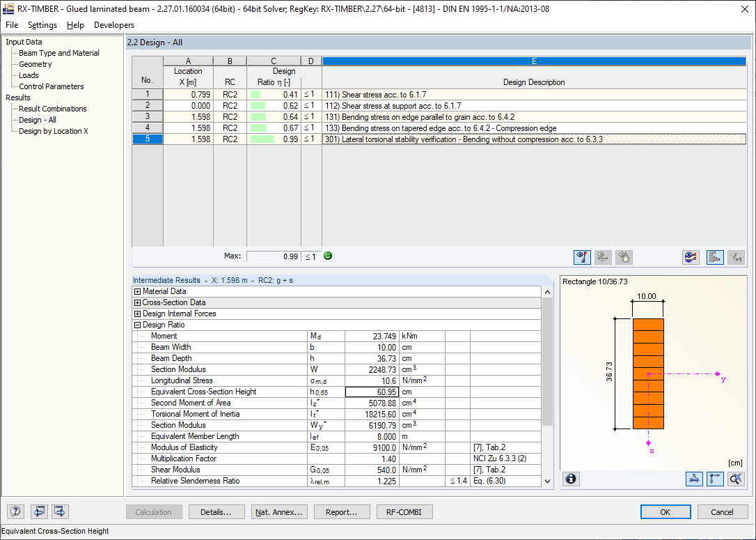
Task: Click the scroll up arrow in Intermediate Results
Action: tap(547, 291)
